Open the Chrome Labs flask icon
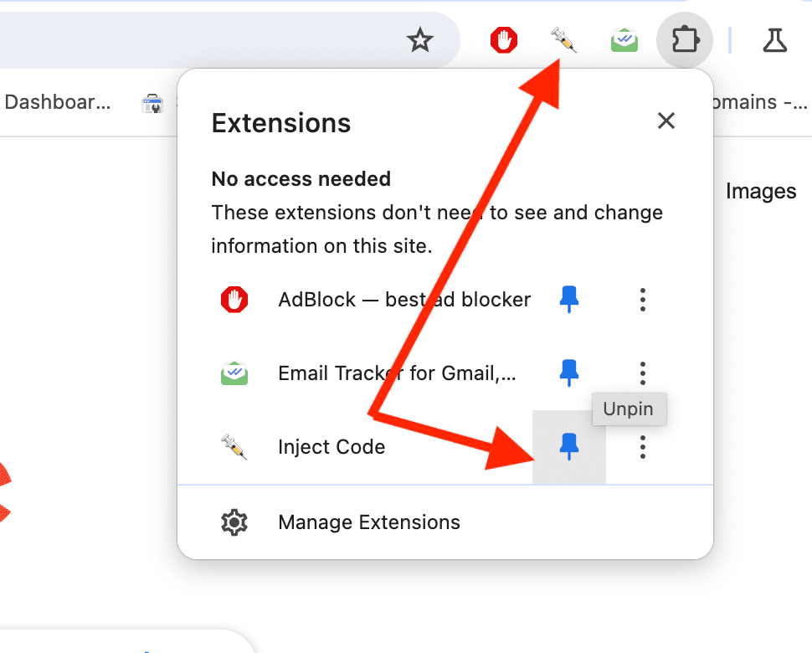This screenshot has height=653, width=812. (x=774, y=40)
